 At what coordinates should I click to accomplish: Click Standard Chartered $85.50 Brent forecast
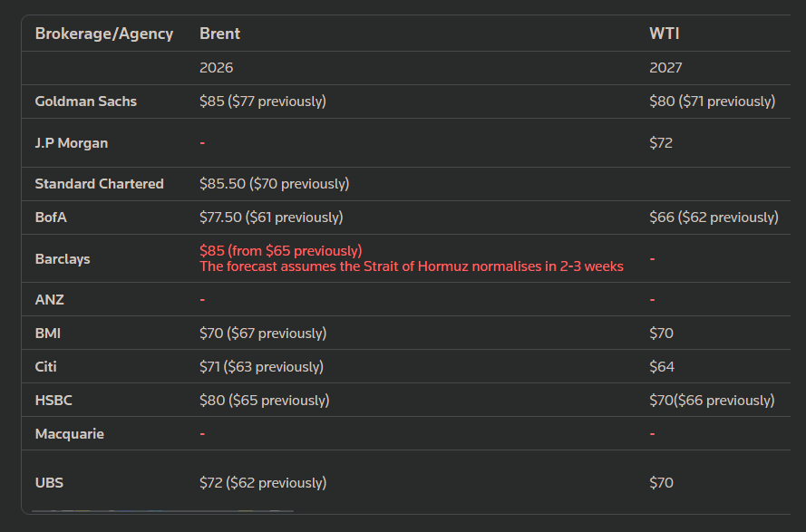tap(274, 184)
